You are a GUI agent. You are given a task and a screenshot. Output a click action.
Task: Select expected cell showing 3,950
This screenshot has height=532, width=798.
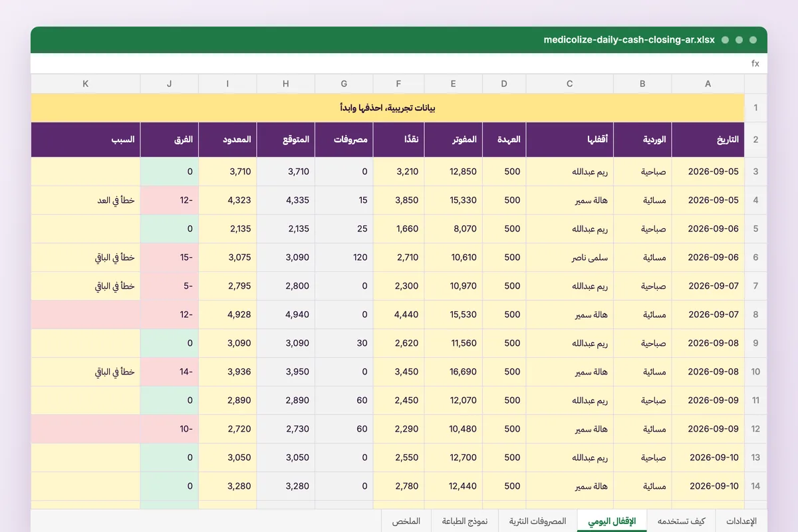[x=286, y=372]
